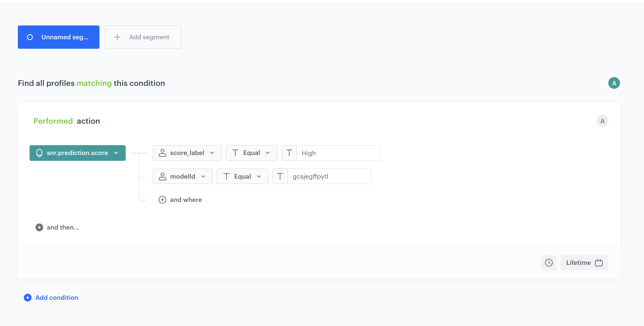Click the green A badge in the header
The image size is (644, 326).
click(x=614, y=83)
